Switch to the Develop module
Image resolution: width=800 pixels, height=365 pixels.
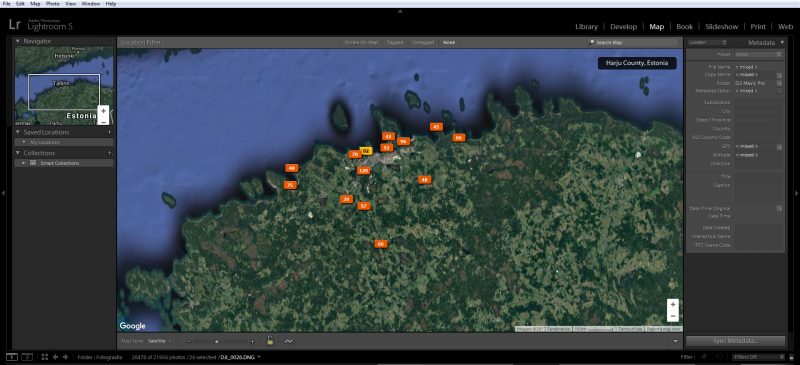pos(623,27)
